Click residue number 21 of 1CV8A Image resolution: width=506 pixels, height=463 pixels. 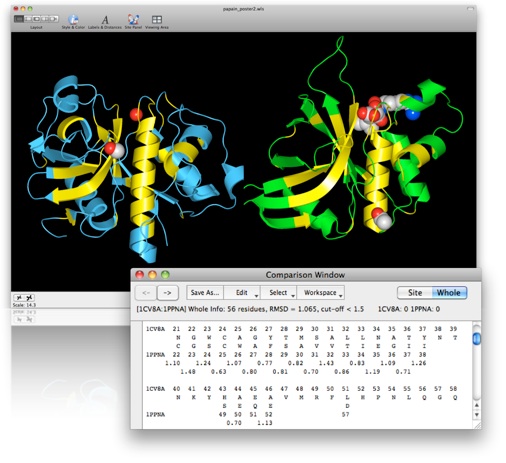pos(176,329)
